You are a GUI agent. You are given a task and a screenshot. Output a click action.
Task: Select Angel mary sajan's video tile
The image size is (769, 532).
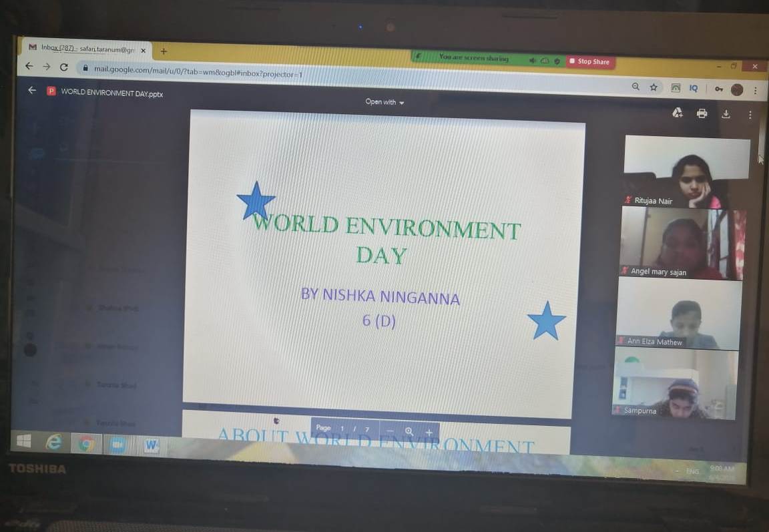[x=683, y=243]
